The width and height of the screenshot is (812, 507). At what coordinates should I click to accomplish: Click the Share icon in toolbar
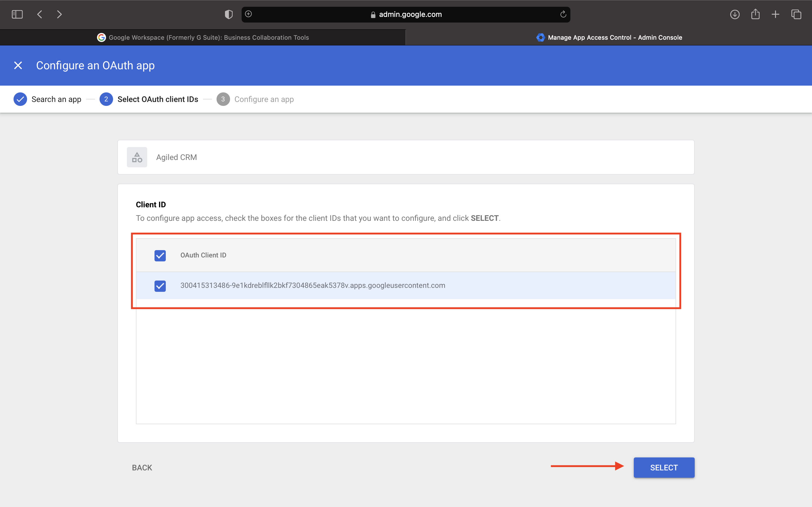[x=755, y=14]
